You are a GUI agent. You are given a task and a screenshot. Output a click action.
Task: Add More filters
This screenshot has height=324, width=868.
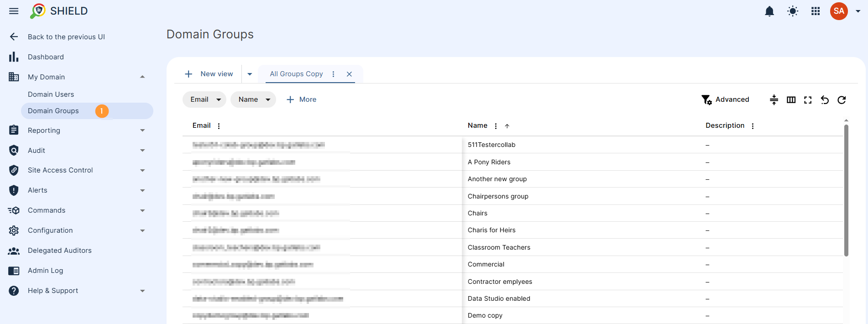click(x=301, y=99)
